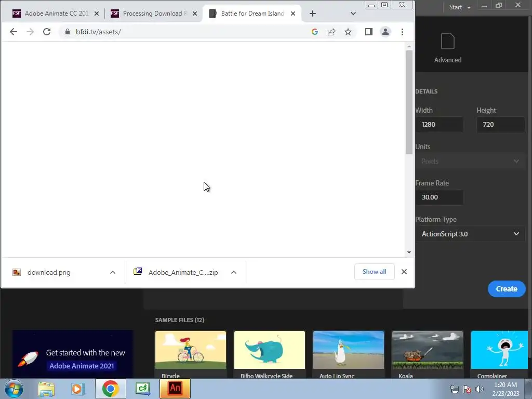Click scrollbar down arrow in Chrome

409,252
